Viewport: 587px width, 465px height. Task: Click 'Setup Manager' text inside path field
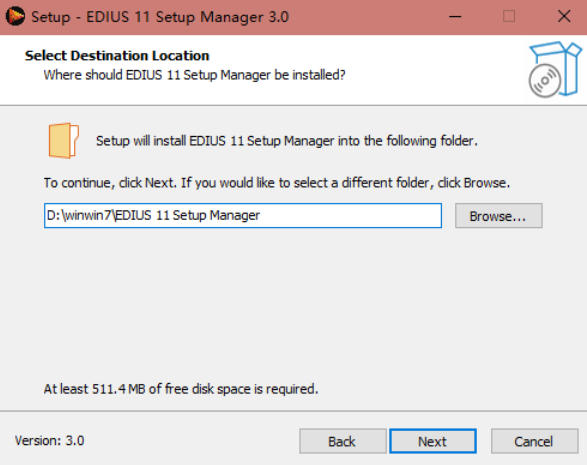coord(216,216)
